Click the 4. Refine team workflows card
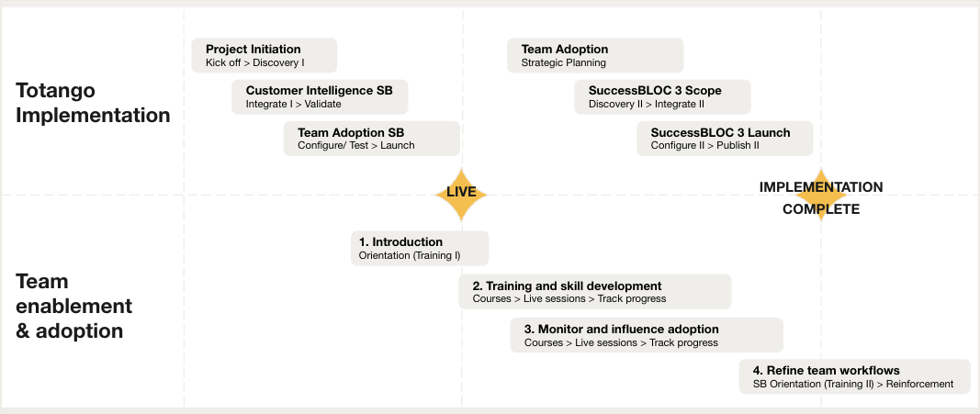980x414 pixels. 855,376
